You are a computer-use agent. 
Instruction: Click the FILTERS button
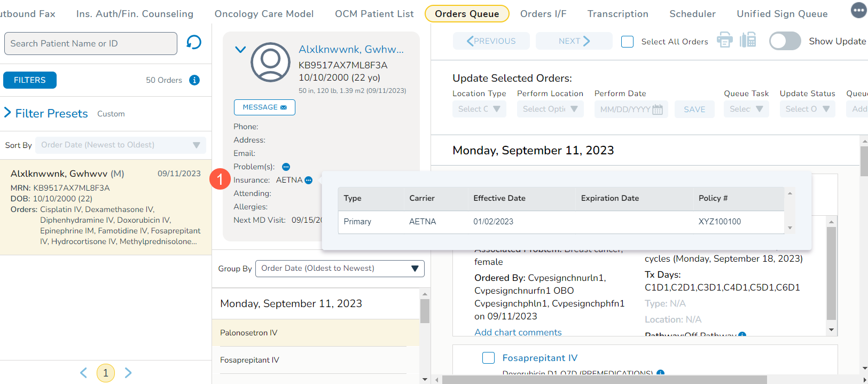[30, 80]
